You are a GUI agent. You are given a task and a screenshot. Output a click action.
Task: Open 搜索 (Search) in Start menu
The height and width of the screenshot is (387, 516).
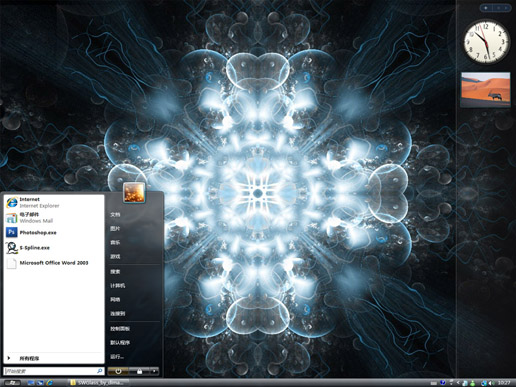(x=115, y=272)
